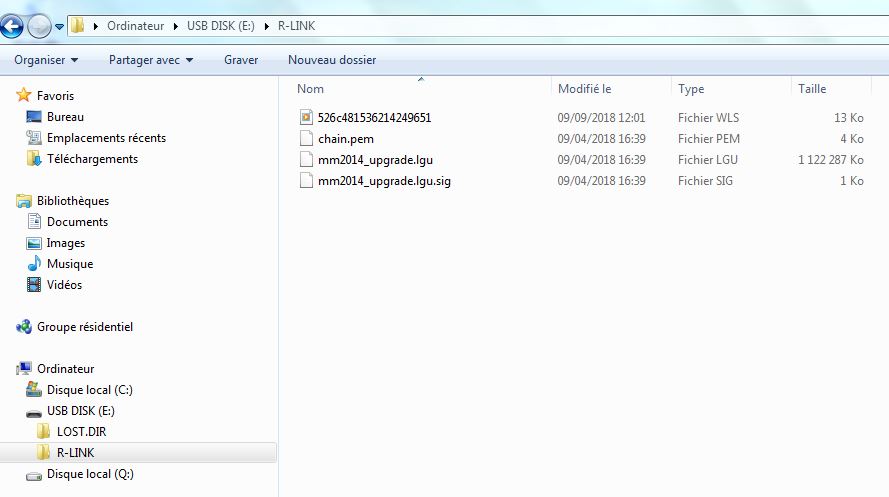The image size is (889, 497).
Task: Open the Organiser menu
Action: (46, 60)
